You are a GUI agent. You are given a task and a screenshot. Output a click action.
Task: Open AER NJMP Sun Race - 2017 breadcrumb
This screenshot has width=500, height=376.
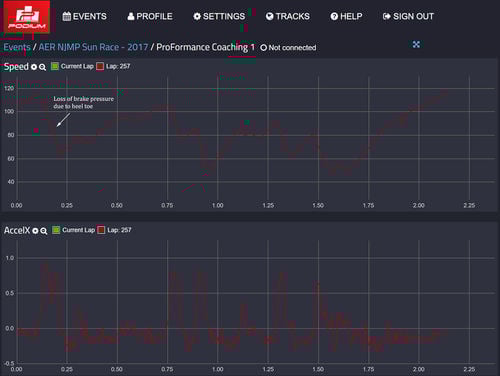coord(93,47)
